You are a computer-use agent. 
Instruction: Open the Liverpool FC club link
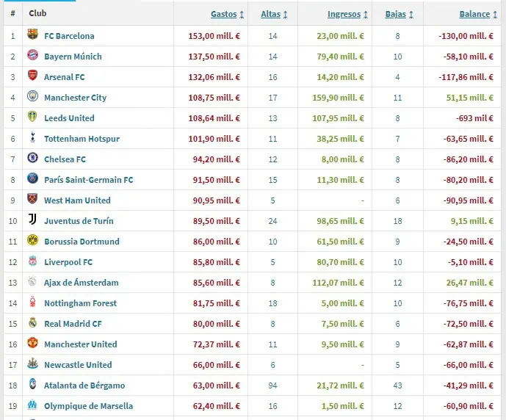point(68,262)
